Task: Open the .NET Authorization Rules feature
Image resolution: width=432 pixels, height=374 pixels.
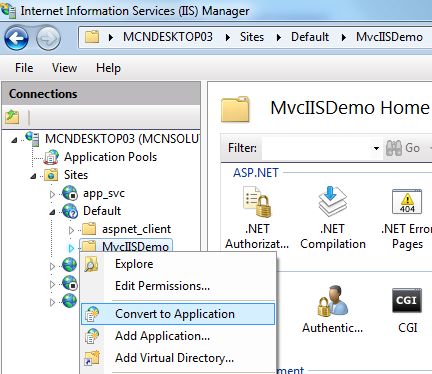Action: click(x=257, y=218)
